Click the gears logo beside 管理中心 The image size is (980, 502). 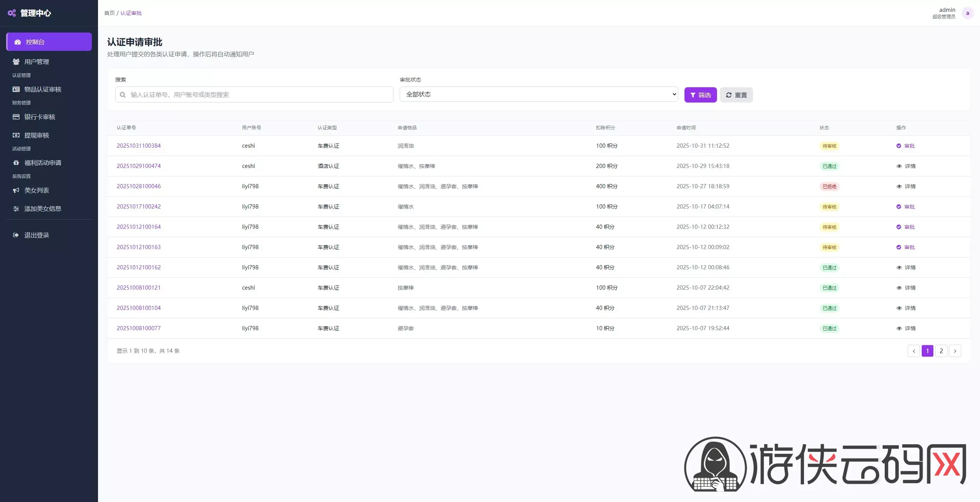(12, 13)
